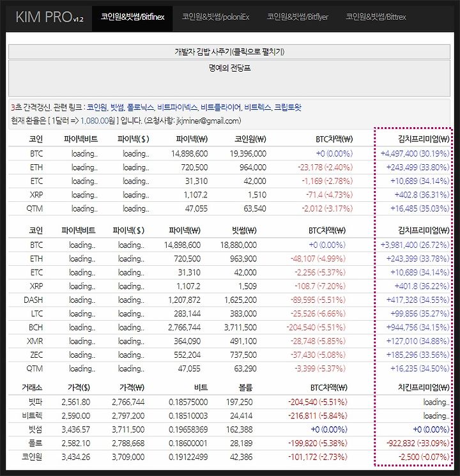The image size is (460, 476).
Task: Click the exchange rate value 1,080.00원
Action: tap(98, 121)
